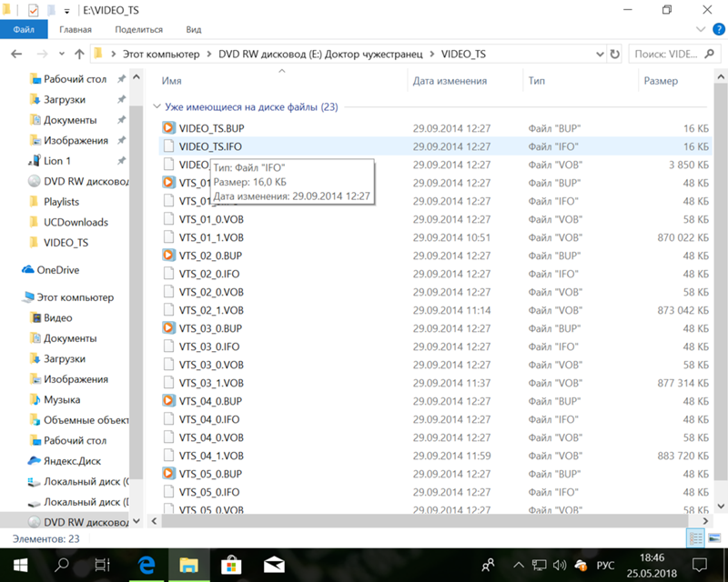Click the horizontal scrollbar right arrow

pos(706,521)
